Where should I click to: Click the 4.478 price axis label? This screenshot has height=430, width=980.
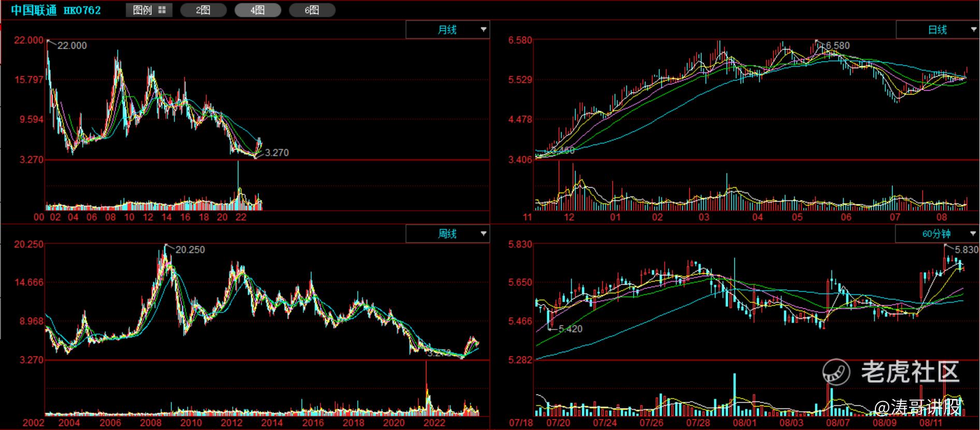pyautogui.click(x=520, y=120)
